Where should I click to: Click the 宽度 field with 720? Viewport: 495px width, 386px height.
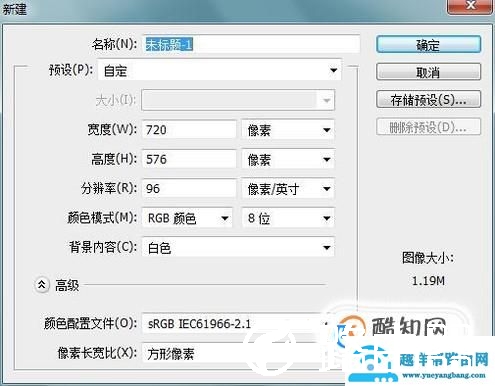click(189, 130)
